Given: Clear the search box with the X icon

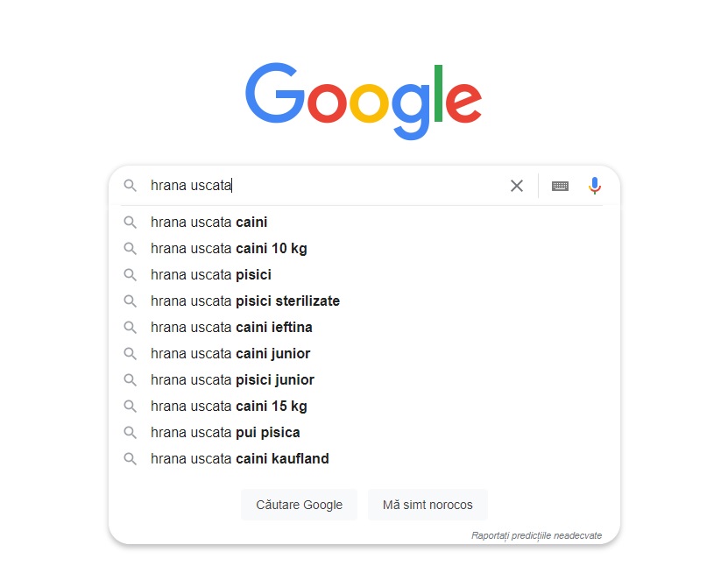Looking at the screenshot, I should tap(517, 186).
